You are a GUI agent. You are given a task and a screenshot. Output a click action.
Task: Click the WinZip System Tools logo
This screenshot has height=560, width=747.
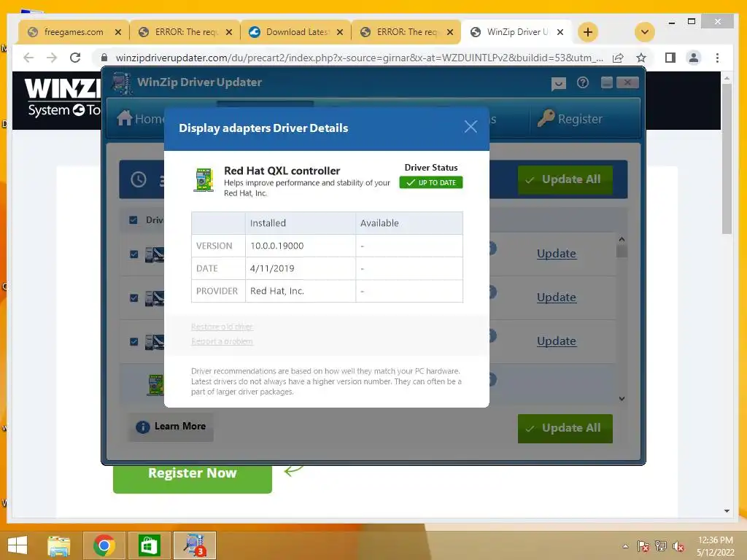[63, 98]
